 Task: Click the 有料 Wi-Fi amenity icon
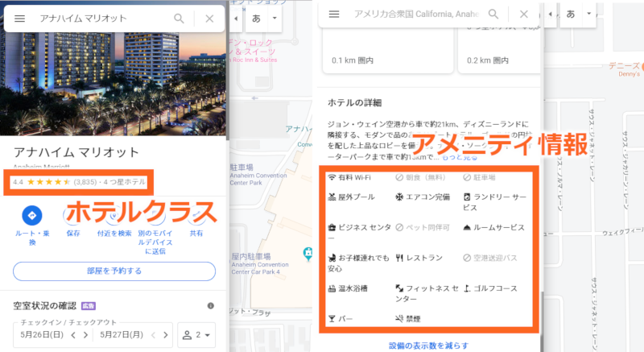[332, 177]
